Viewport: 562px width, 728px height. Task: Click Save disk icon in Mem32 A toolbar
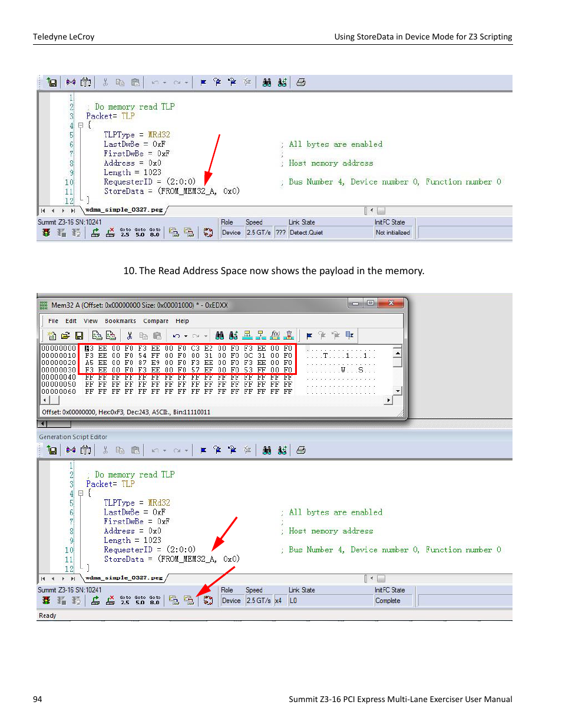[79, 335]
